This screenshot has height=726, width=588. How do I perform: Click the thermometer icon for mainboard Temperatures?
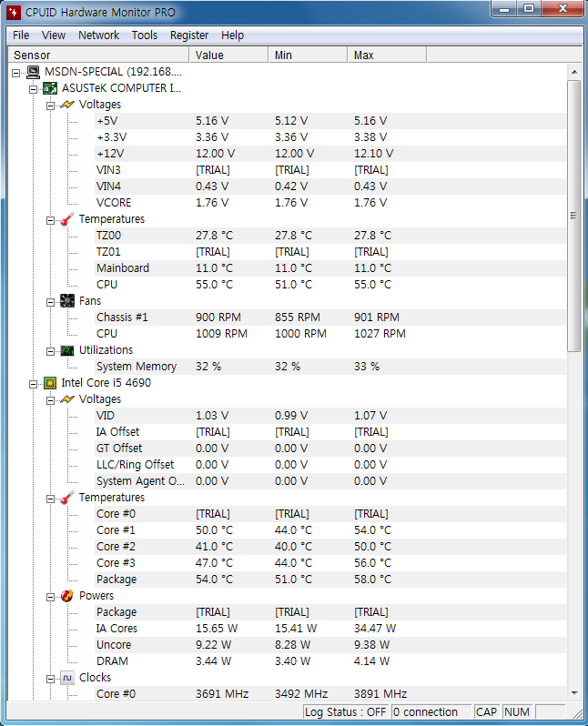pos(66,219)
